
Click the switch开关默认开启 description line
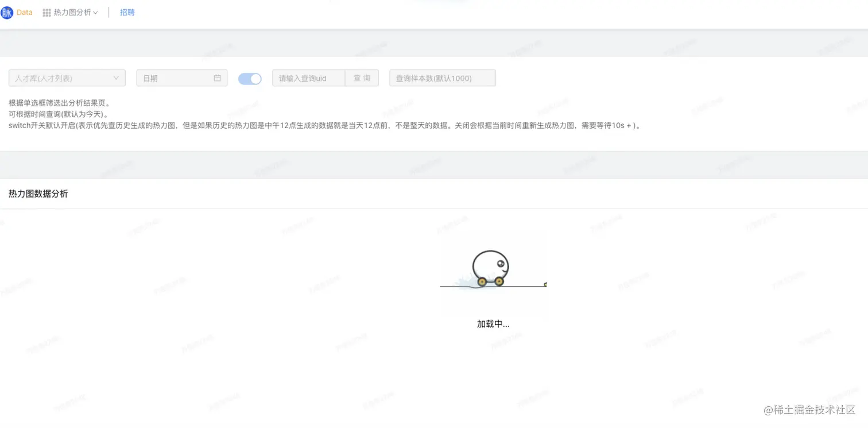[325, 125]
